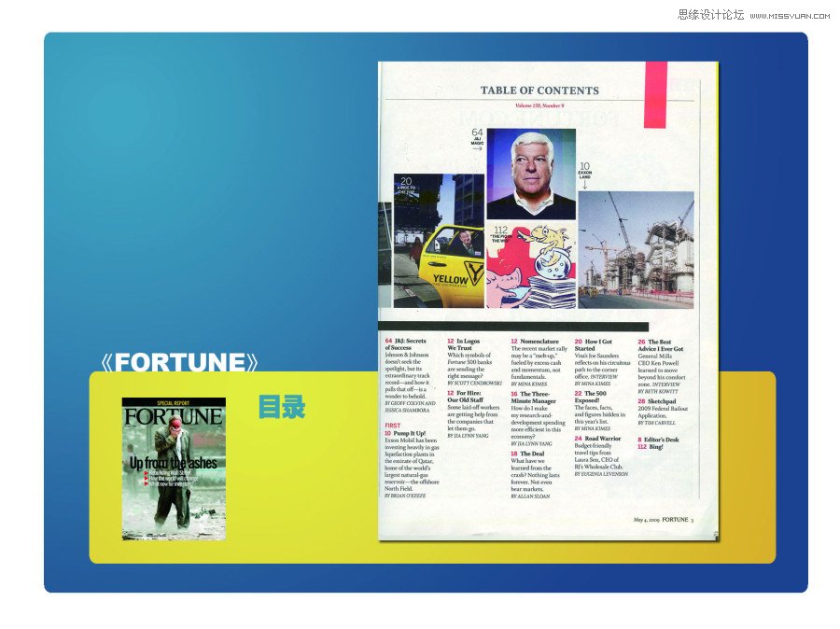Select "May 4, 2009 FORTUNE 3" page footer
840x629 pixels.
664,519
